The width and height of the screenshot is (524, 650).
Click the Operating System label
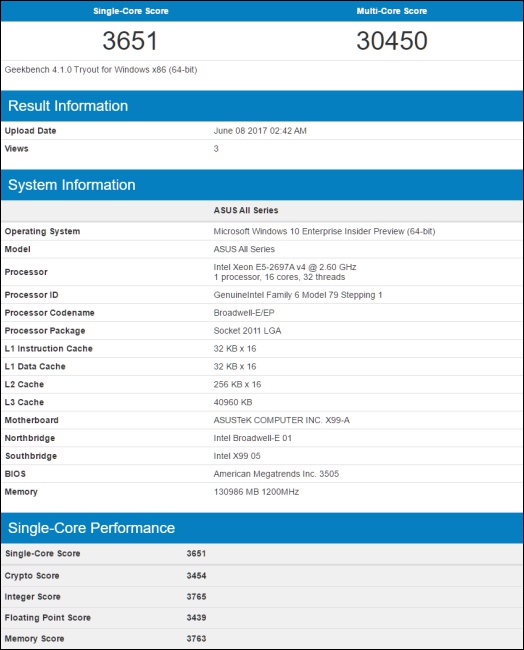tap(42, 231)
